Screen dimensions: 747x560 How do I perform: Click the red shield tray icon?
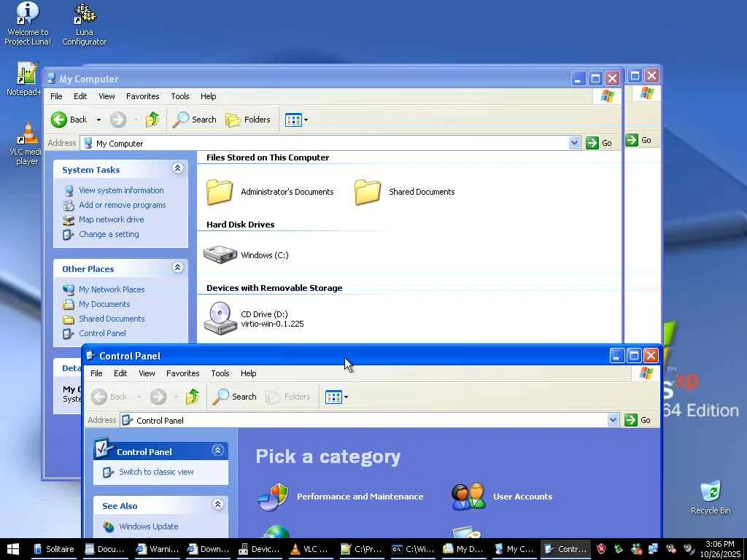click(601, 549)
